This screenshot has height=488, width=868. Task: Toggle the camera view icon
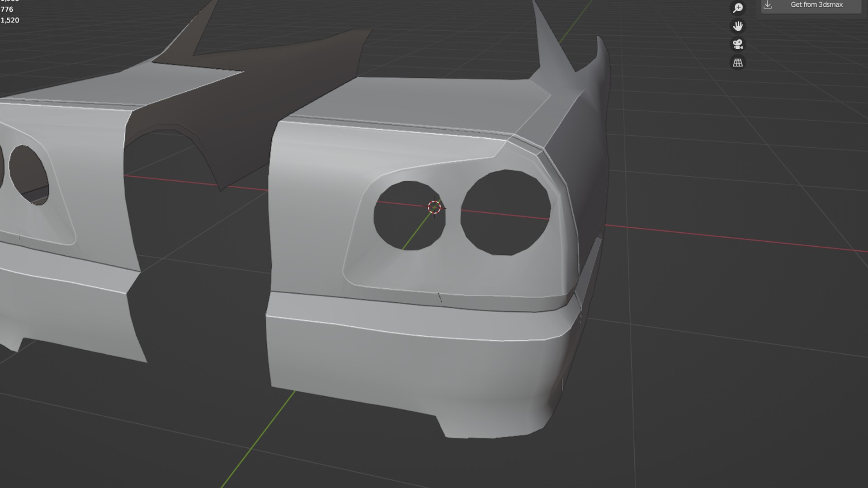click(738, 44)
